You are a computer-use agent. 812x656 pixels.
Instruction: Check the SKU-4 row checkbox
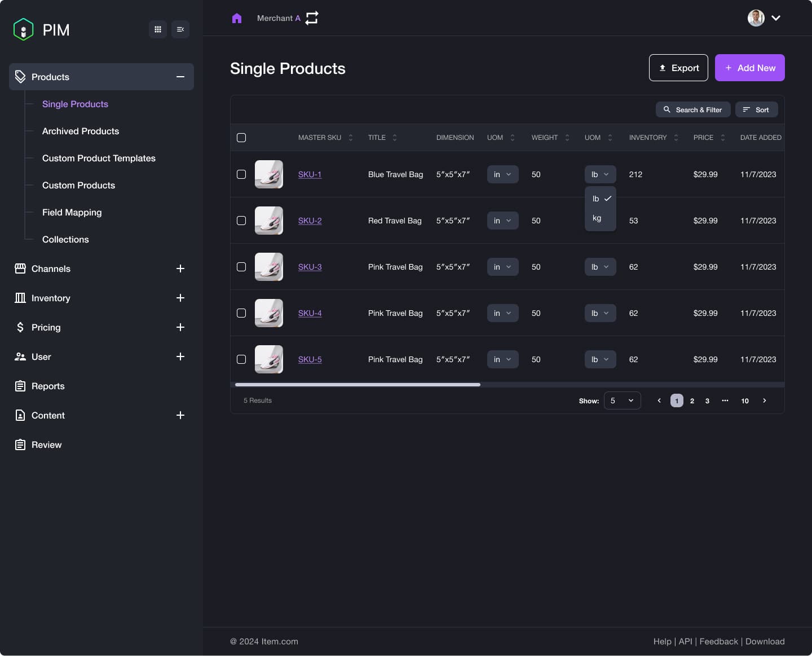241,313
